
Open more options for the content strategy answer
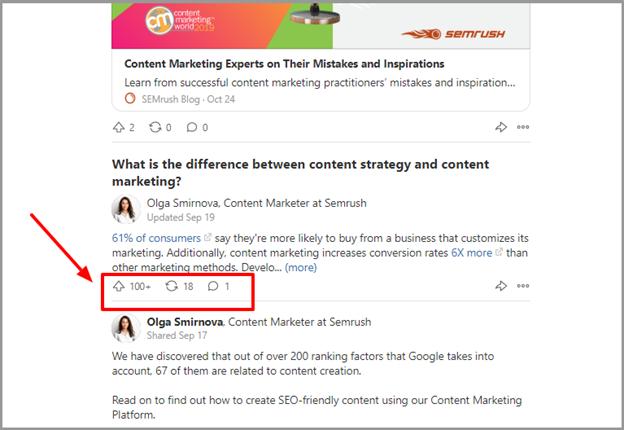coord(523,287)
